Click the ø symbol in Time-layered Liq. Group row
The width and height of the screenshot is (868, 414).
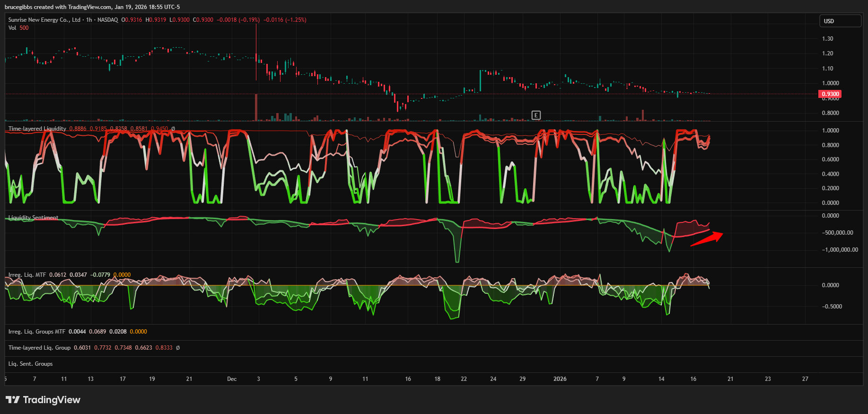pyautogui.click(x=178, y=348)
